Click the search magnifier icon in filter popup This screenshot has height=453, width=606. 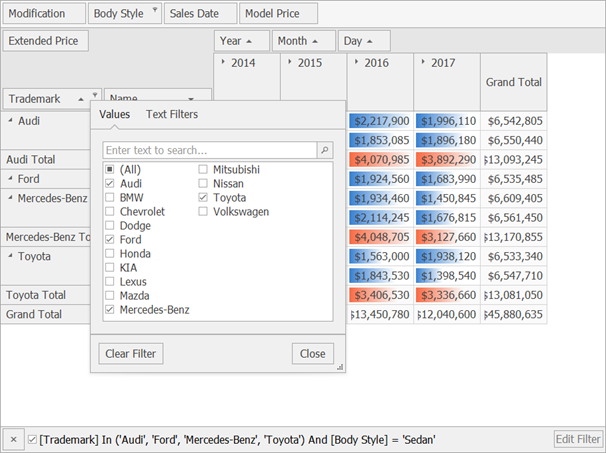click(324, 150)
